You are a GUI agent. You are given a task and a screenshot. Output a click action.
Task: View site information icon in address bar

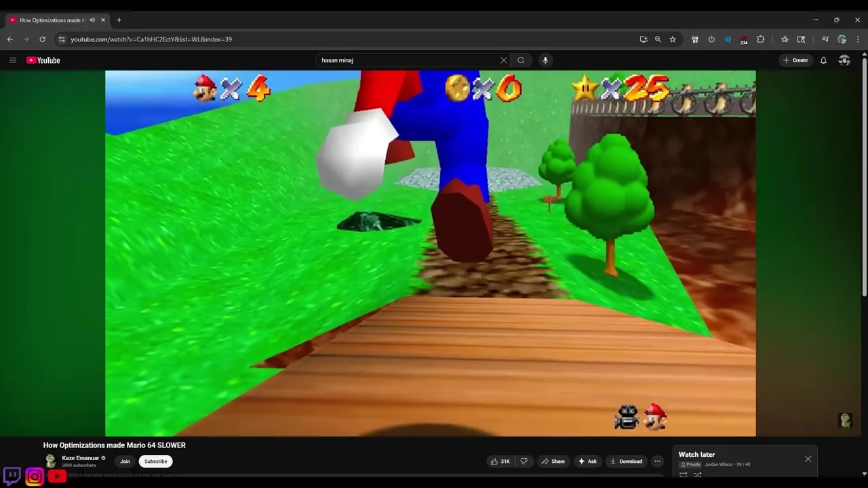coord(62,39)
